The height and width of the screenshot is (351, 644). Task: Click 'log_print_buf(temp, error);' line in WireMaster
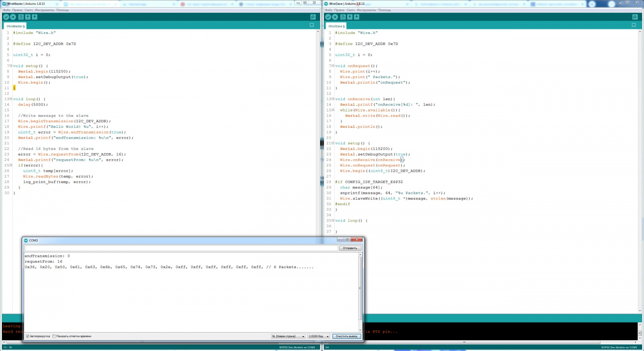57,182
